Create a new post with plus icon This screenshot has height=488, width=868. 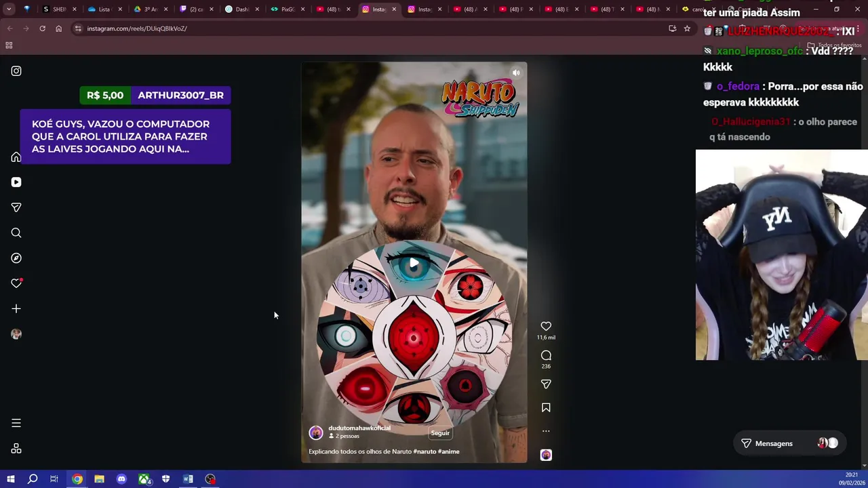pyautogui.click(x=16, y=309)
